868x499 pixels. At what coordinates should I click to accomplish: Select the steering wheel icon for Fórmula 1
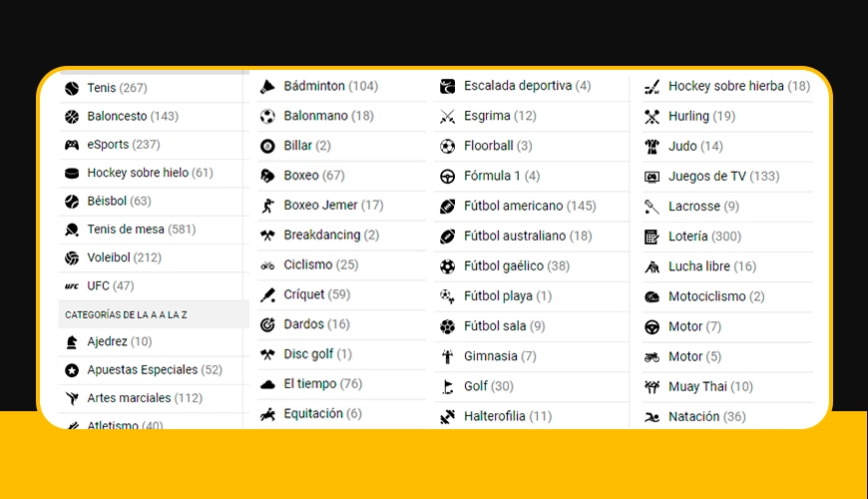tap(447, 176)
